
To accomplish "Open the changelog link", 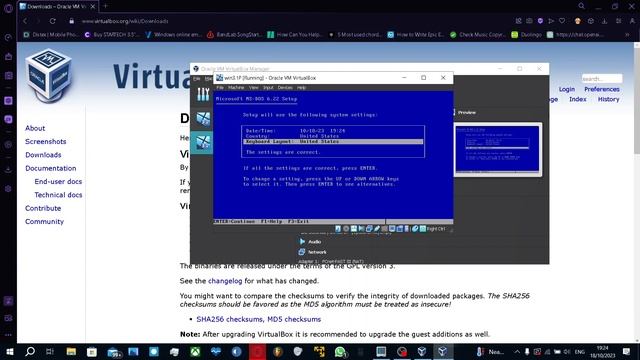I will [x=225, y=281].
